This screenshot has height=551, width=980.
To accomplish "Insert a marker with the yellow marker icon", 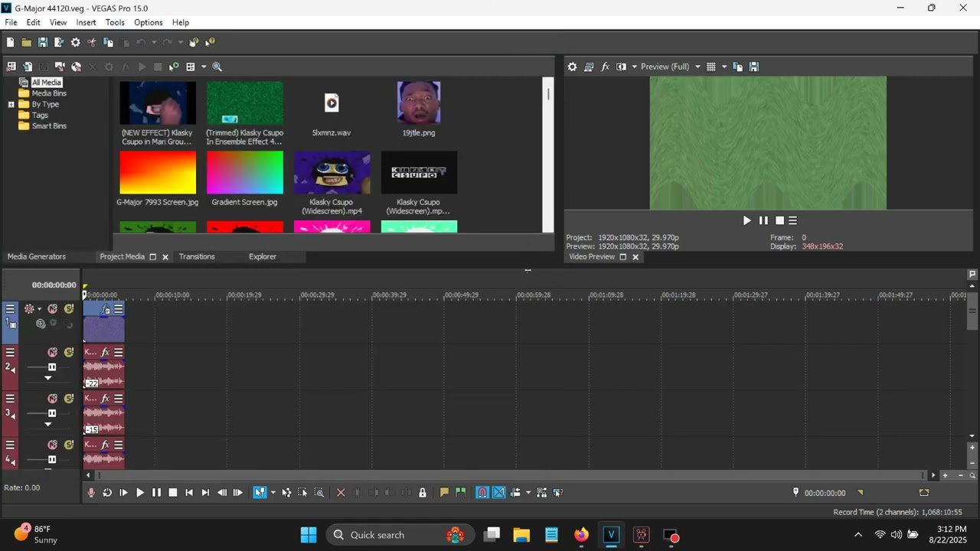I will 444,493.
